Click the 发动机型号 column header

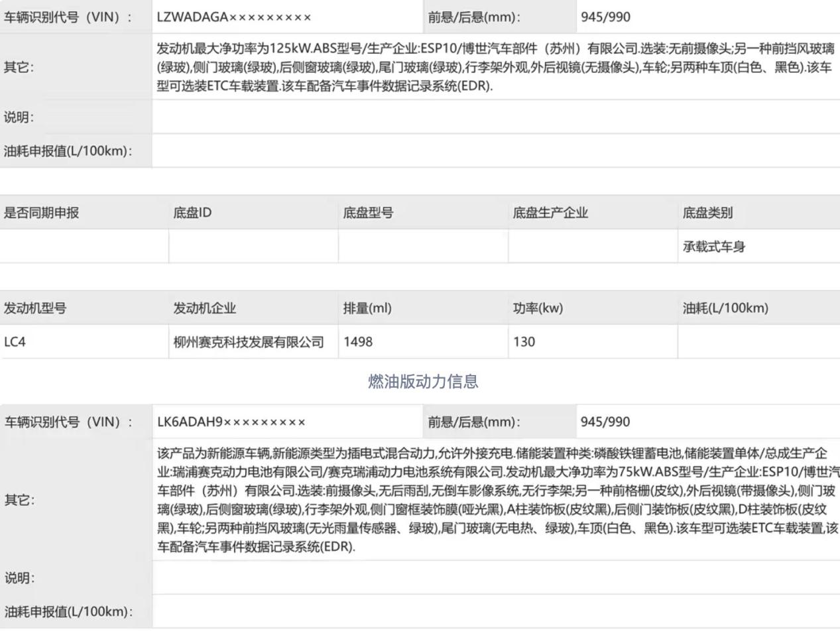[35, 308]
